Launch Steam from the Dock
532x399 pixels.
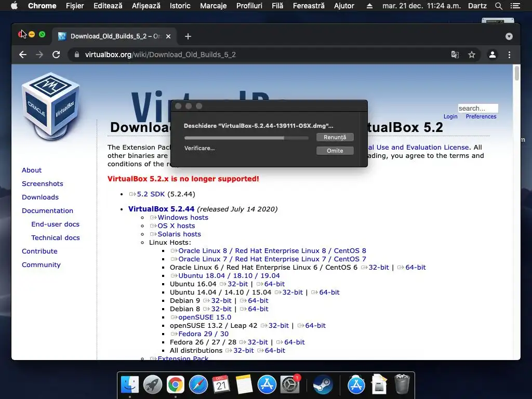point(323,385)
